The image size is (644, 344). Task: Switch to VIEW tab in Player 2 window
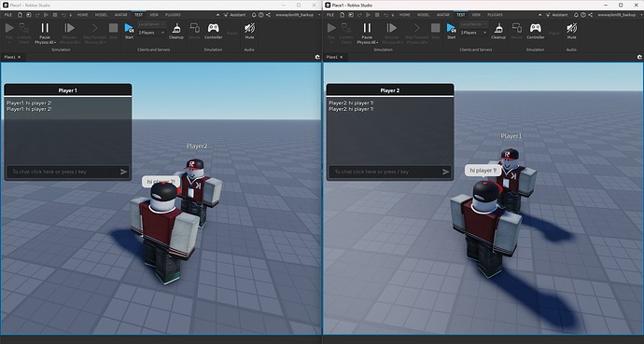(476, 15)
